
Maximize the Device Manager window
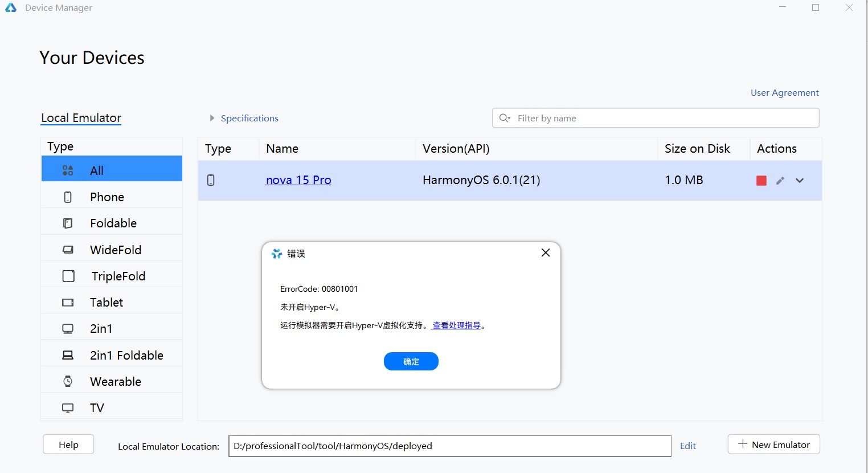tap(816, 7)
